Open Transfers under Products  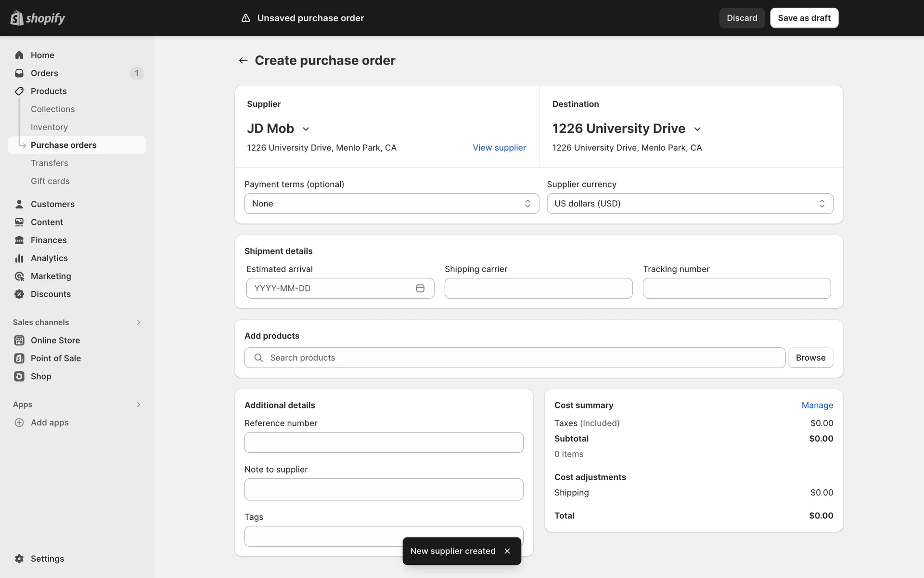point(49,163)
